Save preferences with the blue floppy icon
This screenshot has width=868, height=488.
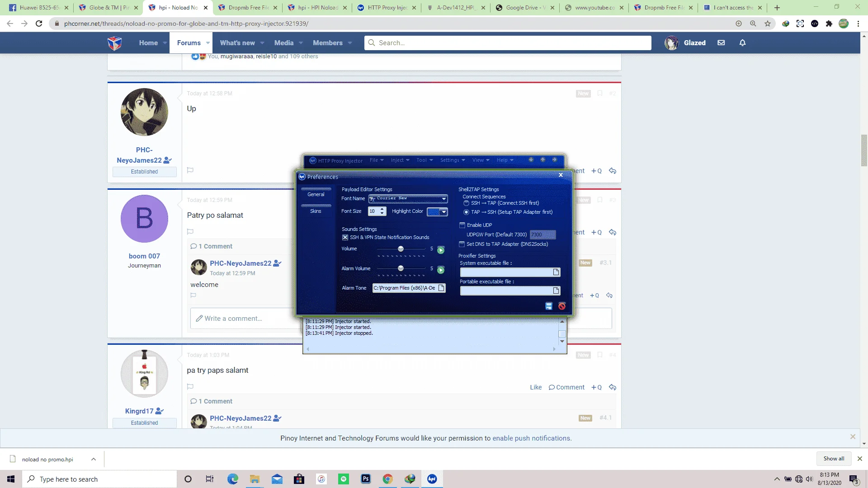tap(549, 306)
